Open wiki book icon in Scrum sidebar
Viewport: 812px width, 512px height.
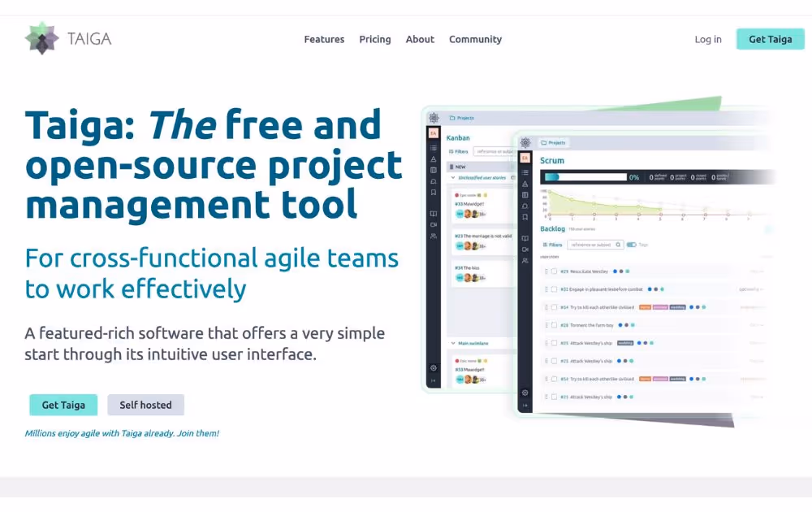click(x=525, y=238)
